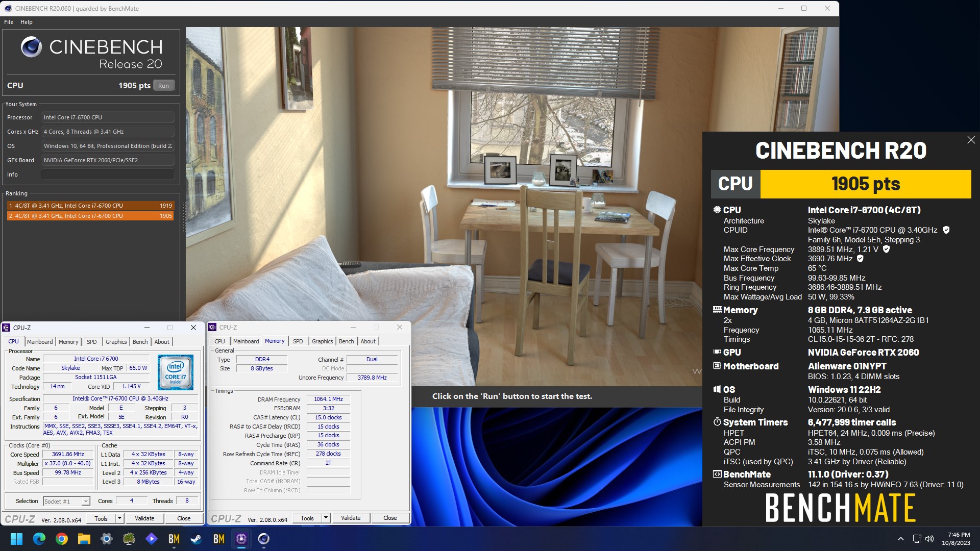Open the volume tray icon
Image resolution: width=980 pixels, height=551 pixels.
[929, 539]
